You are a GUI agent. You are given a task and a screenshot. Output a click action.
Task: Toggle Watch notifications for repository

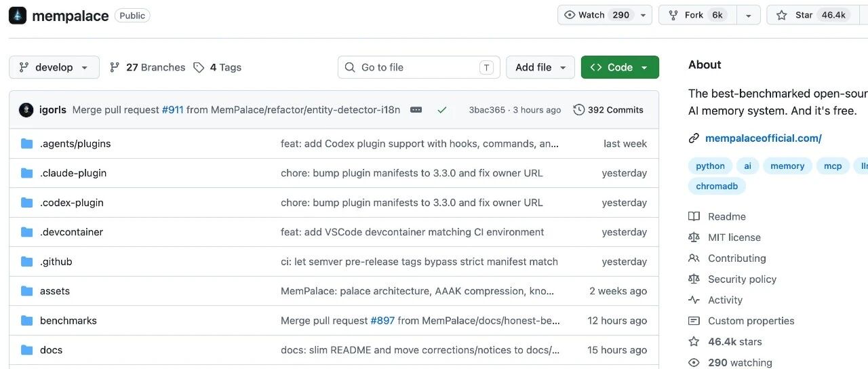coord(597,15)
